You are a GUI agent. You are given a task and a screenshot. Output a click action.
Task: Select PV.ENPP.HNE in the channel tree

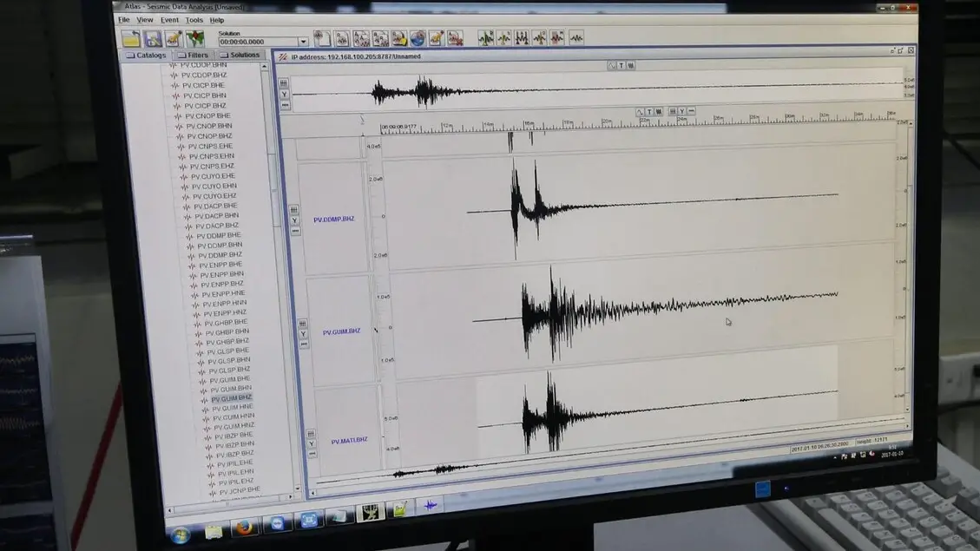223,293
